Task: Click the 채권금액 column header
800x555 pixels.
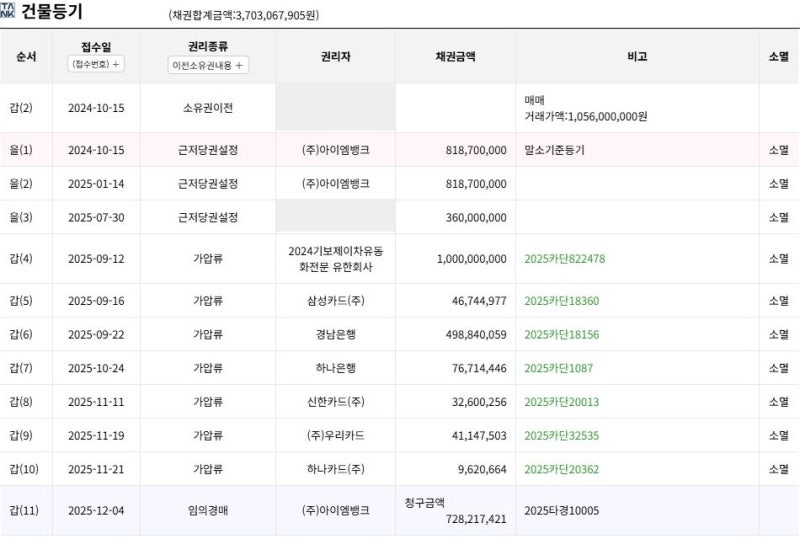Action: (x=455, y=57)
